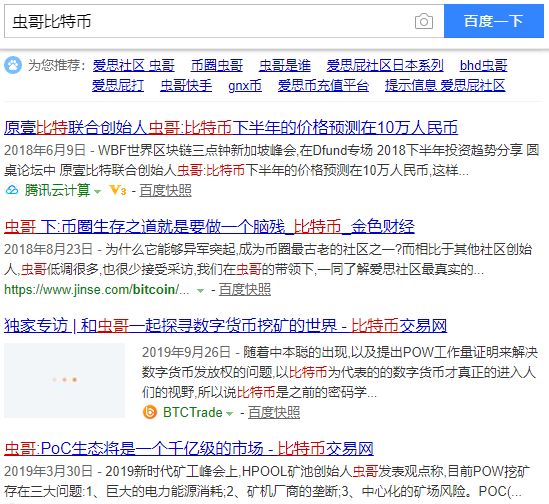Open 百度快照 for the 腾讯云计算 result
549x504 pixels.
(165, 191)
